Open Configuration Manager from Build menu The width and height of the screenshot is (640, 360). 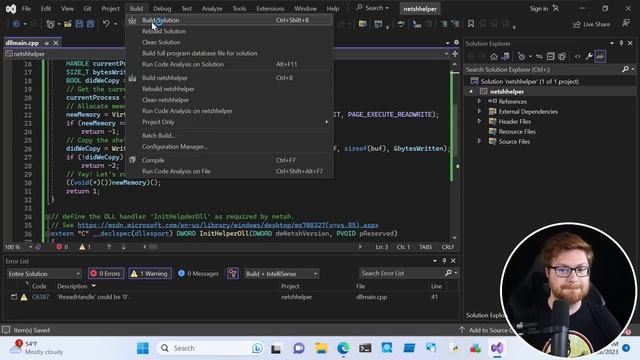point(229,147)
